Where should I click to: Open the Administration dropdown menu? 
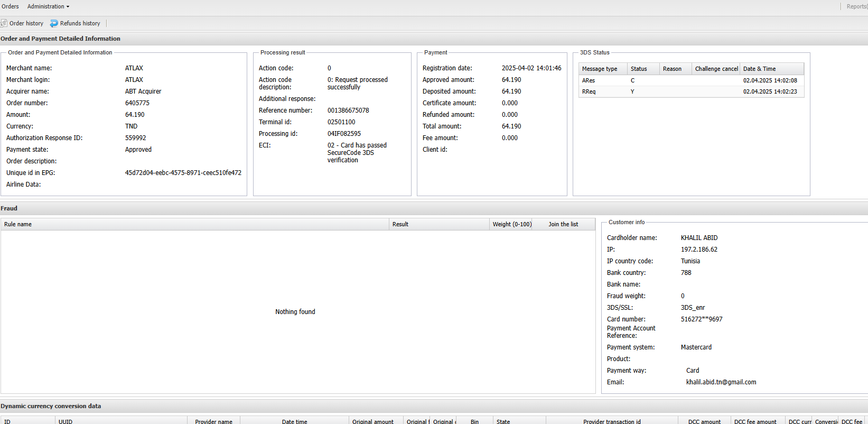[x=48, y=6]
